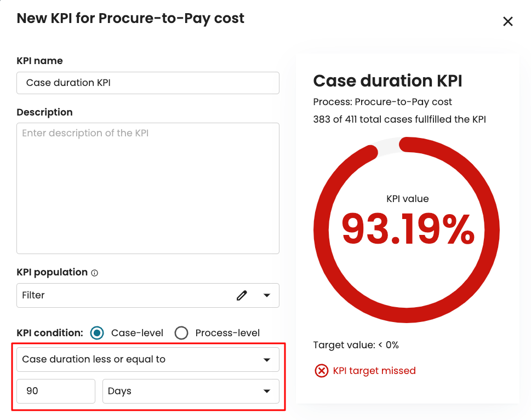Click the red KPI target missed icon
The width and height of the screenshot is (531, 420).
click(x=321, y=371)
